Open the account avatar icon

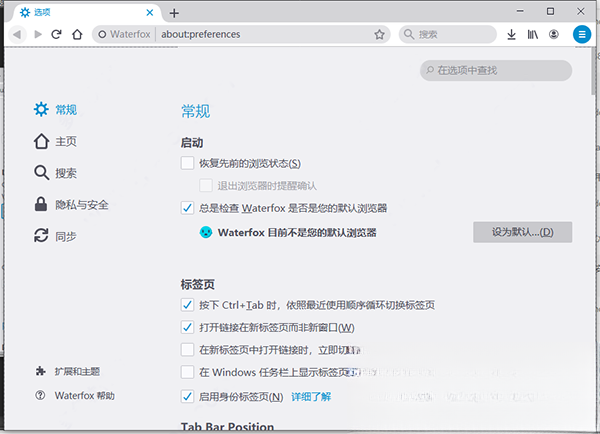pos(554,34)
